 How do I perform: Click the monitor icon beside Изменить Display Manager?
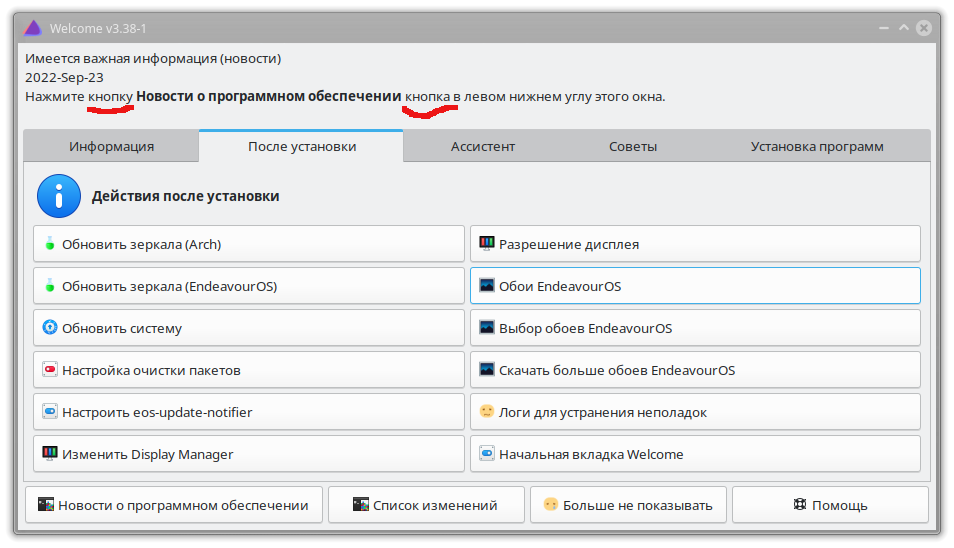(50, 453)
